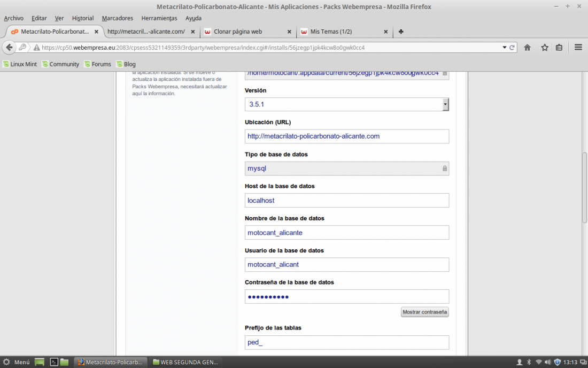The height and width of the screenshot is (368, 588).
Task: Open the Archivo menu
Action: tap(13, 18)
